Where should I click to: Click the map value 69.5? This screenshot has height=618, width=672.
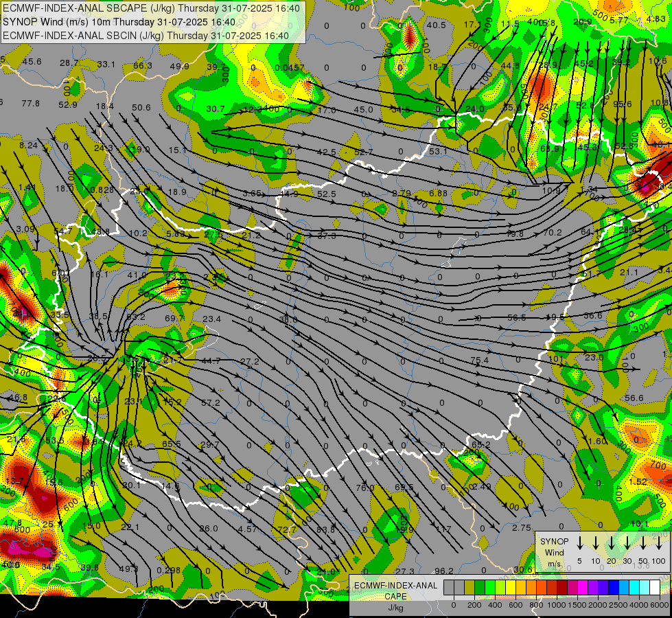[404, 488]
